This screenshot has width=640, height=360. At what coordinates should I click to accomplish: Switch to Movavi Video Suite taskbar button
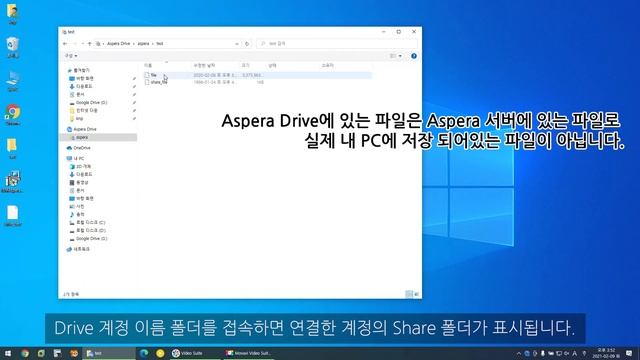pyautogui.click(x=249, y=353)
